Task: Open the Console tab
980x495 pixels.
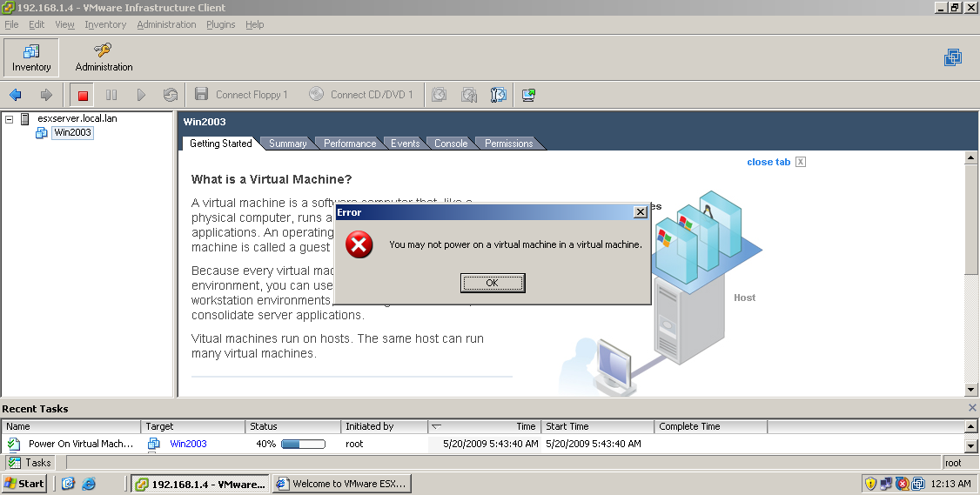Action: (451, 144)
